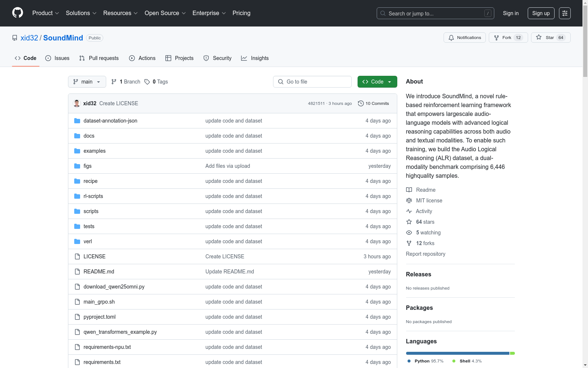Click the fork icon next to 12 forks
This screenshot has width=588, height=368.
(409, 243)
